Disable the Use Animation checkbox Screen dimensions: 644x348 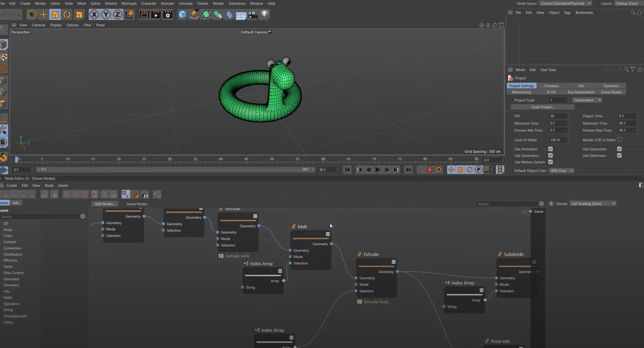click(x=551, y=149)
